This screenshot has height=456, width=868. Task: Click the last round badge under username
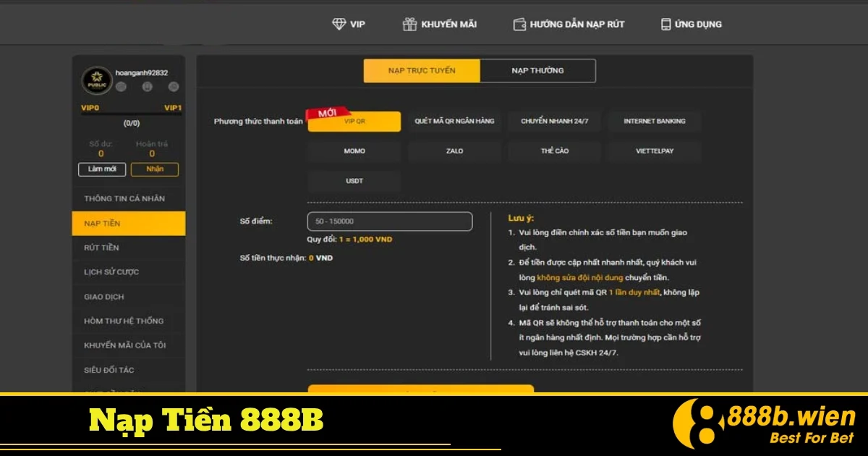tap(174, 87)
